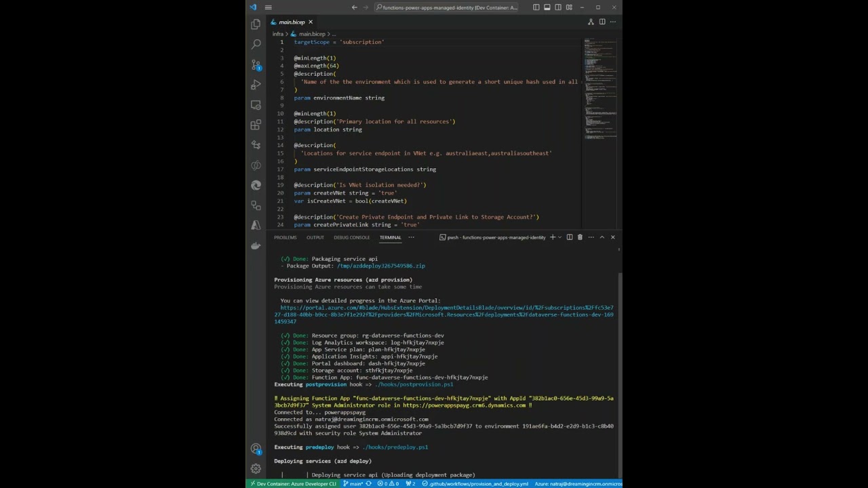The height and width of the screenshot is (488, 868).
Task: Go back using the navigation arrow
Action: point(354,7)
